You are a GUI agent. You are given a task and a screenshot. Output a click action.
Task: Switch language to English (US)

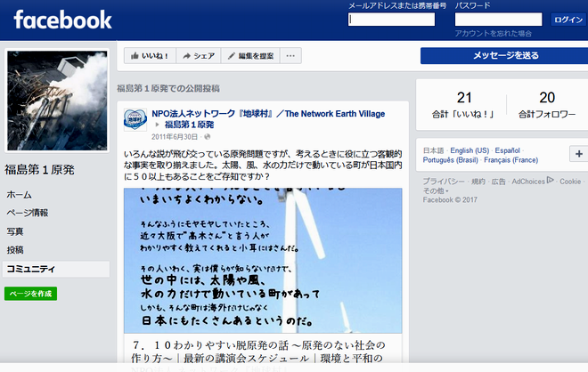coord(470,150)
